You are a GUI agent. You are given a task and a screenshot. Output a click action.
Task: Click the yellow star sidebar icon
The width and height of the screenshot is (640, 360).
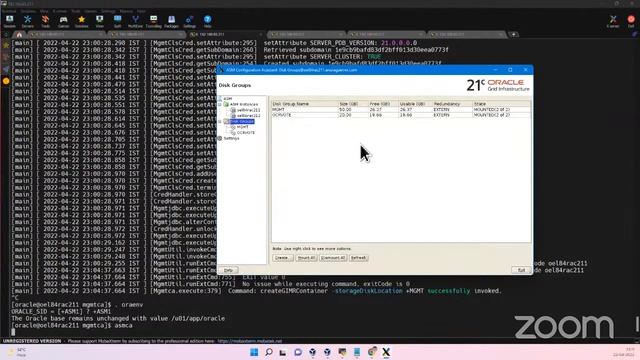6,45
